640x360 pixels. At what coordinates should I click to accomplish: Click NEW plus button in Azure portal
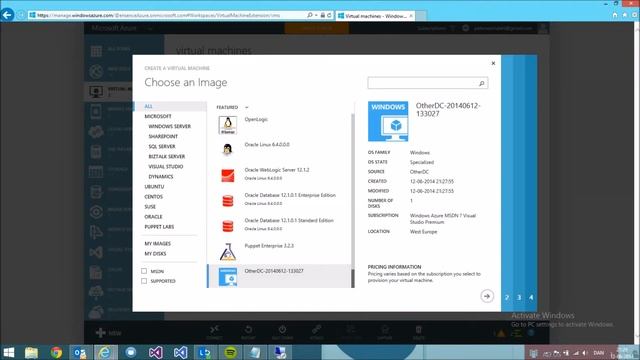pos(109,333)
